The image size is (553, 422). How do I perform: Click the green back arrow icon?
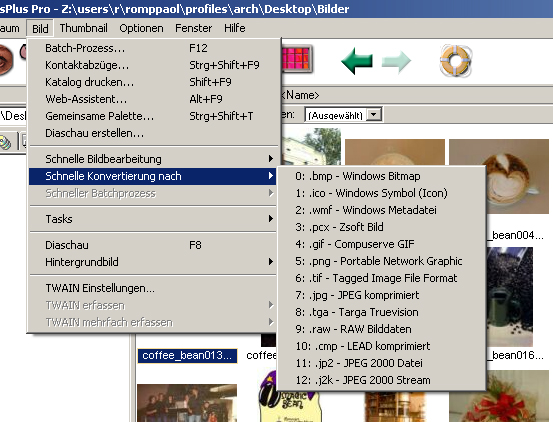357,61
